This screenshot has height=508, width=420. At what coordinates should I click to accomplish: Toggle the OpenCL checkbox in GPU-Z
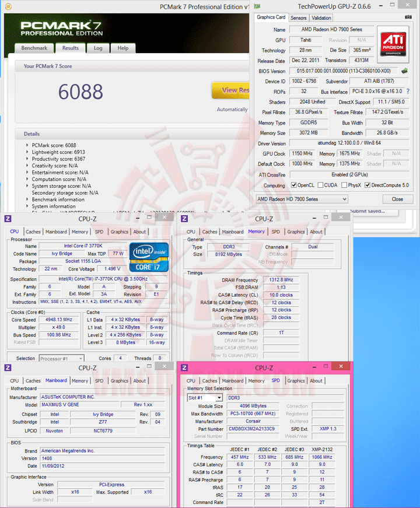(x=294, y=185)
